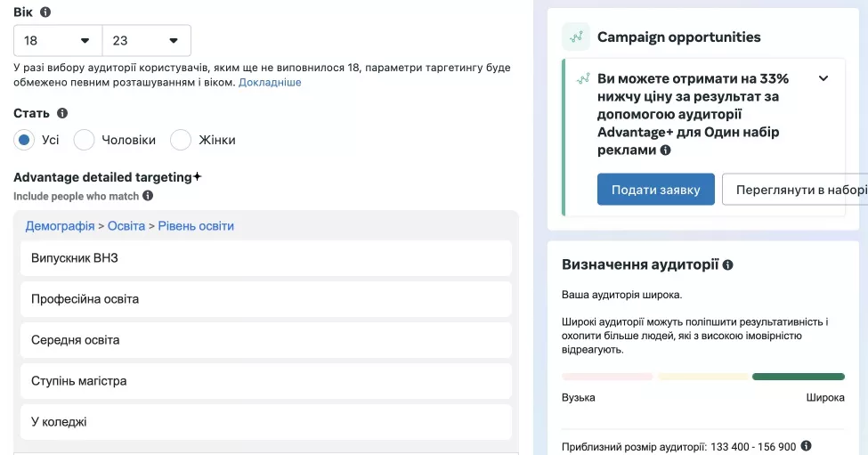This screenshot has width=868, height=455.
Task: Choose the Професійна освіта option
Action: click(266, 299)
